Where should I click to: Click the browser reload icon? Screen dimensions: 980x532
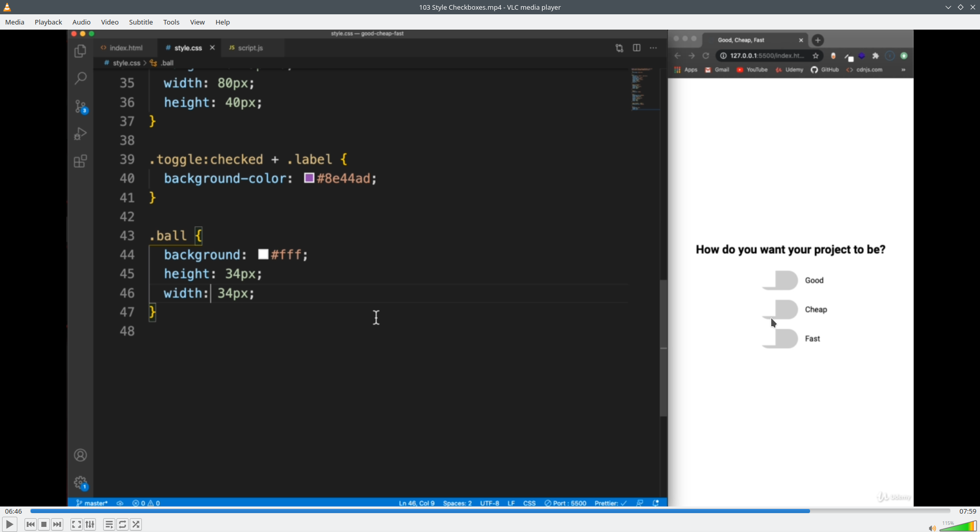pyautogui.click(x=706, y=56)
